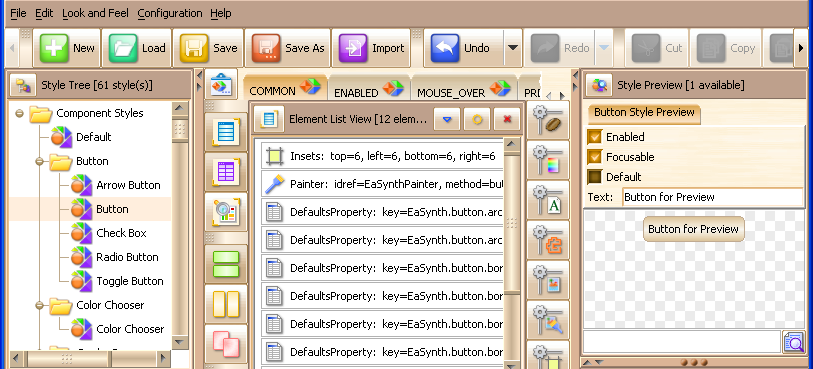Click the yellow circle element list button
Viewport: 813px width, 369px height.
click(x=477, y=119)
